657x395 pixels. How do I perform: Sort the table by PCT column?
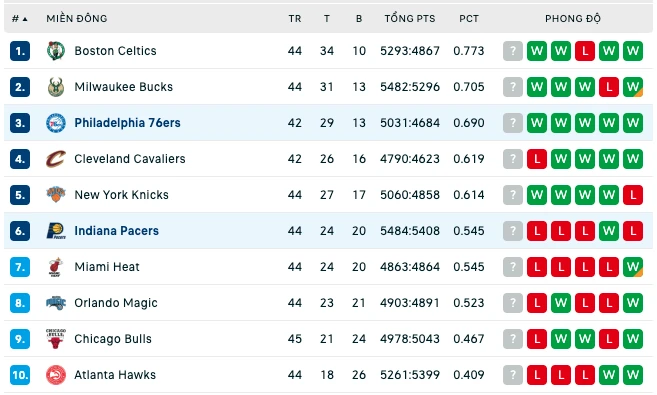pos(468,18)
